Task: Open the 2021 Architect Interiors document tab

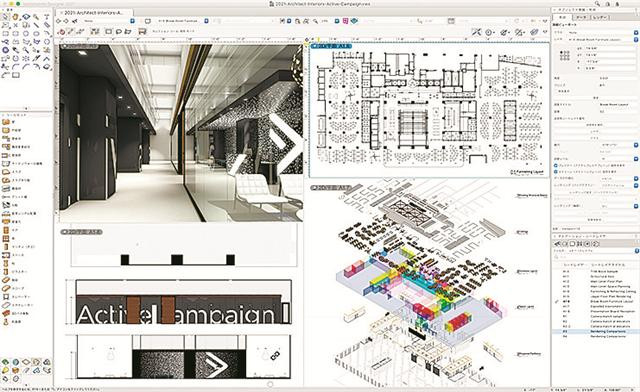Action: click(93, 13)
